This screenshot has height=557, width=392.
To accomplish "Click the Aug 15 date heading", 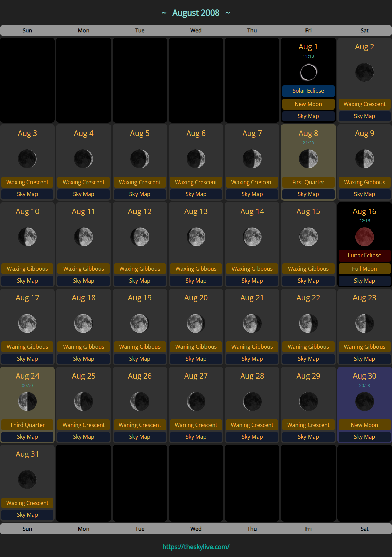I will (x=308, y=211).
